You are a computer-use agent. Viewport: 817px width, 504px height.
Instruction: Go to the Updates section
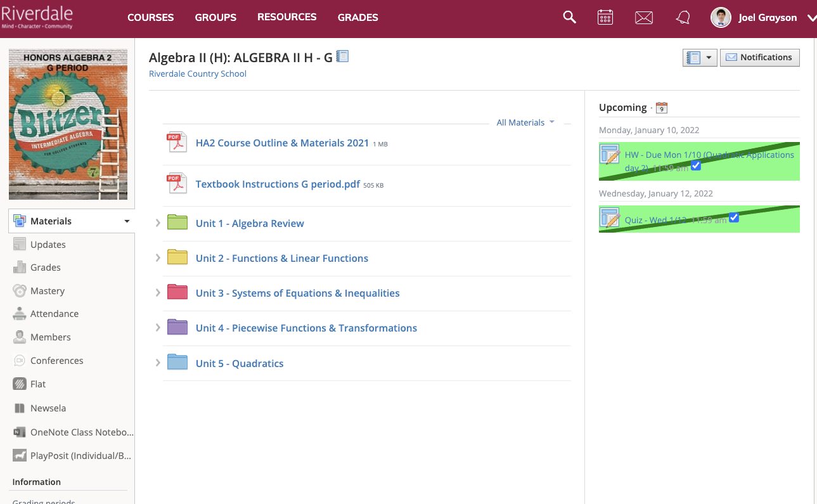[48, 244]
